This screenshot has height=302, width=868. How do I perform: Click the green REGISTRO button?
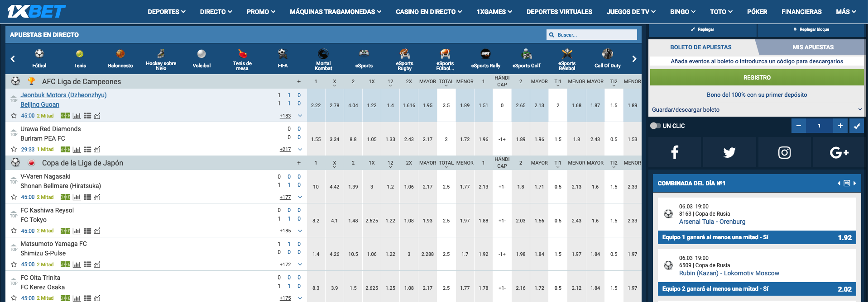pyautogui.click(x=757, y=77)
